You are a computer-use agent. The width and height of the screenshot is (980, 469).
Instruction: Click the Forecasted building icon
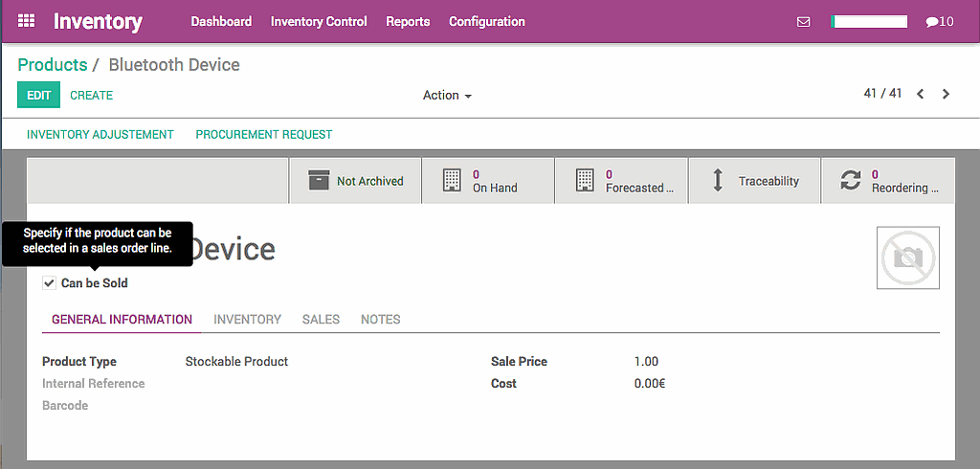(585, 181)
